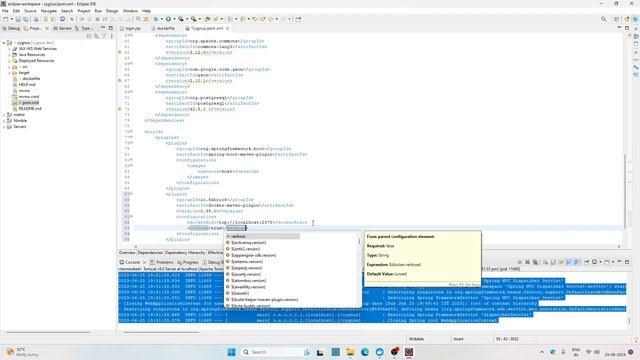Viewport: 640px width, 360px height.
Task: Expand JAX-WS Web Services node
Action: [9, 49]
